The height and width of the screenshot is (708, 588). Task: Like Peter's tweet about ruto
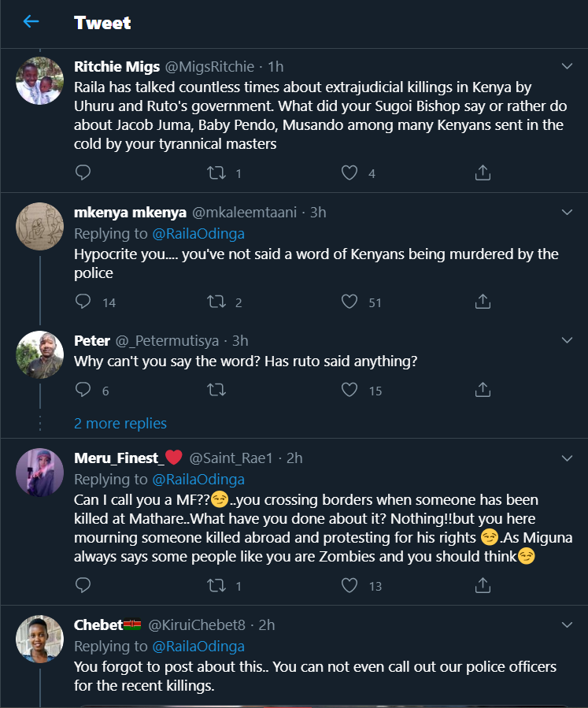point(350,390)
